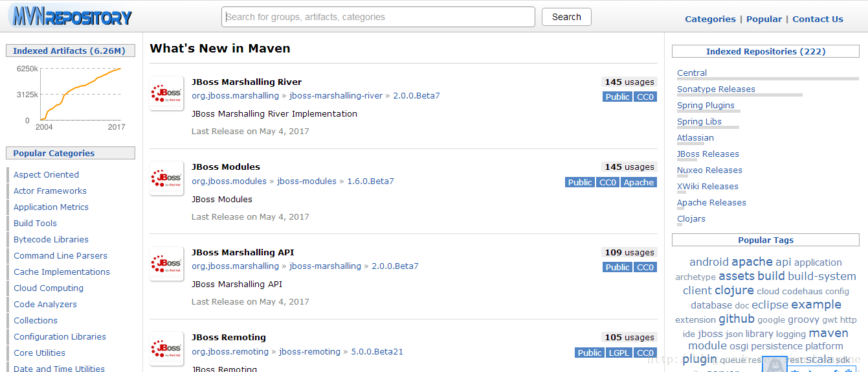Open the Configuration Libraries category
Viewport: 868px width, 372px height.
coord(60,336)
